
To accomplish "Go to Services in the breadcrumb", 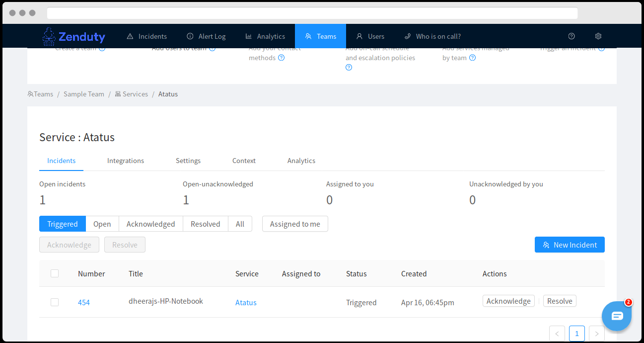I will click(132, 94).
